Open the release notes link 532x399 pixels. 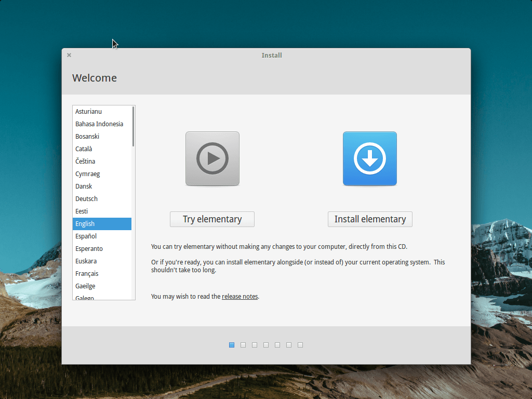(240, 296)
